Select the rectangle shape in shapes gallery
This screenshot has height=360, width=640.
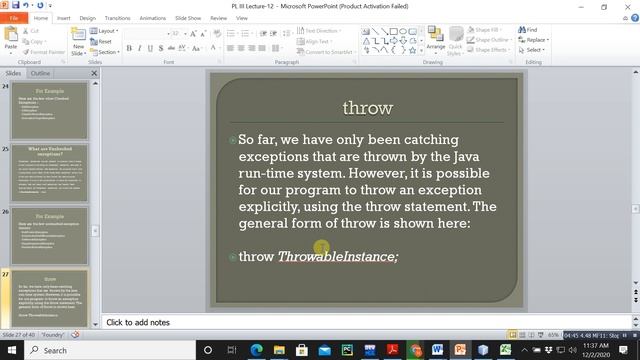coord(393,31)
